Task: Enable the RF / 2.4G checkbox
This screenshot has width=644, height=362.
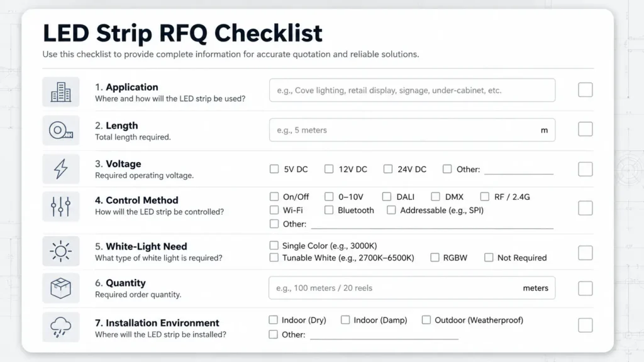Action: pos(485,197)
